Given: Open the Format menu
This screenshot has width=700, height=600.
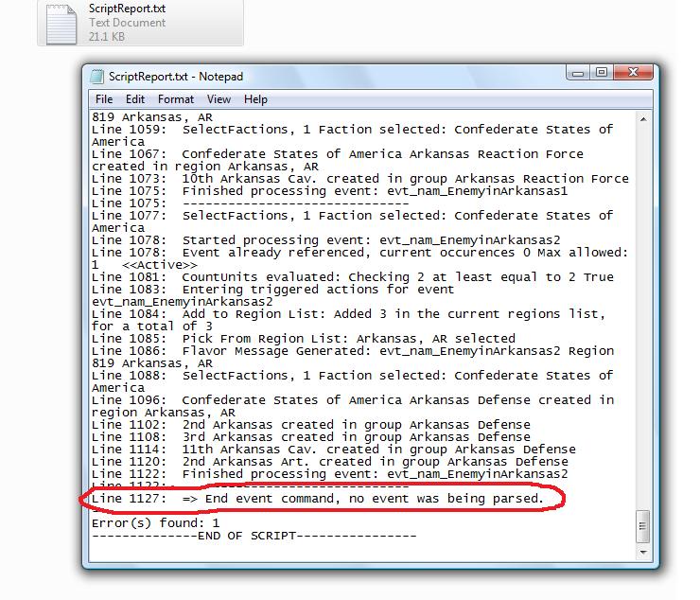Looking at the screenshot, I should tap(176, 99).
